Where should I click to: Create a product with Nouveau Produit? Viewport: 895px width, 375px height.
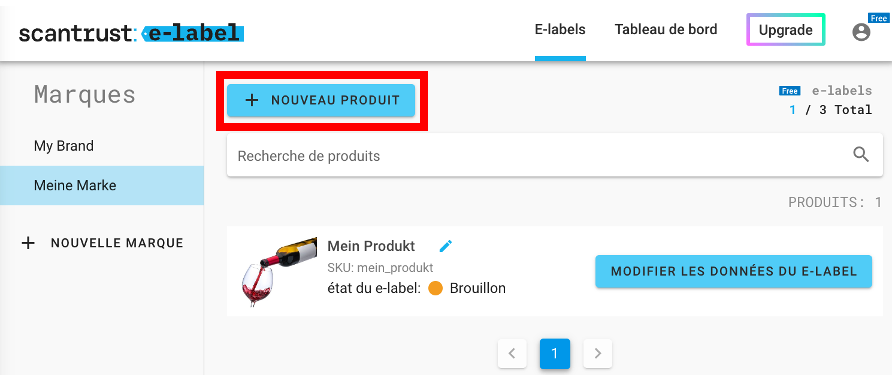321,100
